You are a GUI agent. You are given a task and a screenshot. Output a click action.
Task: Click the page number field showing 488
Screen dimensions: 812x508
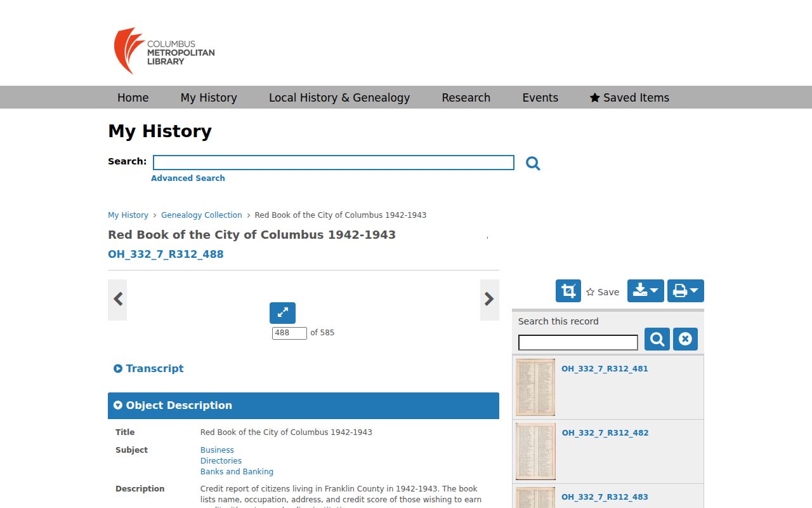pos(289,333)
